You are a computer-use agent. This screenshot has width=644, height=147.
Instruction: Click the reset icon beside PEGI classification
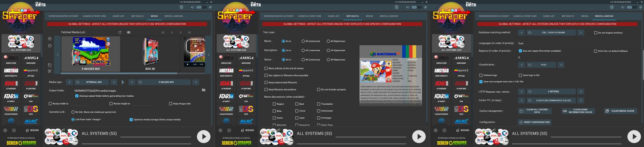[530, 65]
